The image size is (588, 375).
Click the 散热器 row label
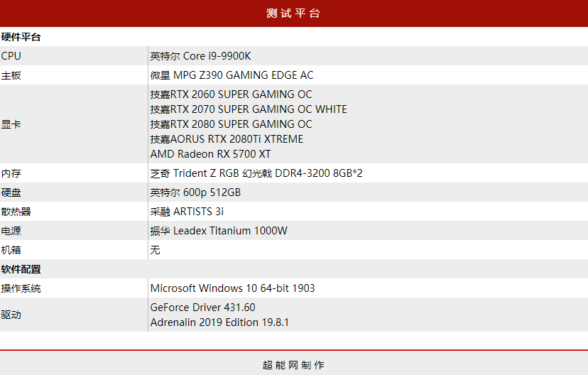pos(16,212)
